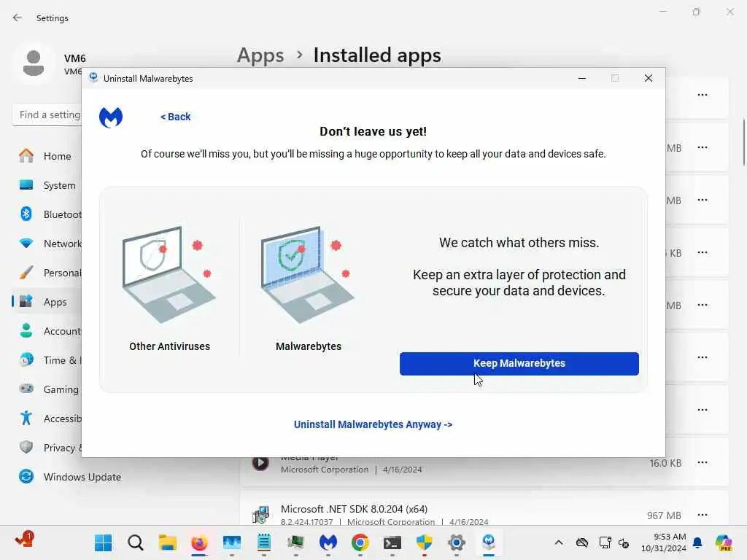Show hidden tray icons chevron
747x560 pixels.
click(559, 542)
